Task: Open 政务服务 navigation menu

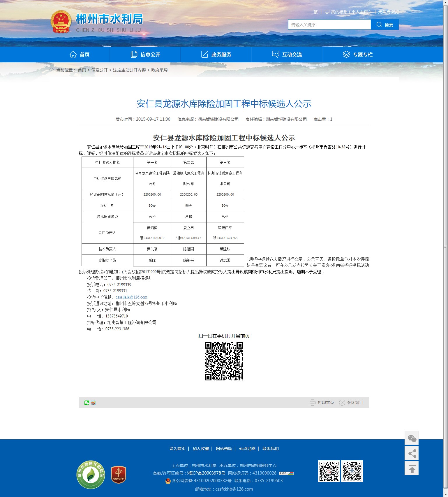Action: (x=216, y=55)
